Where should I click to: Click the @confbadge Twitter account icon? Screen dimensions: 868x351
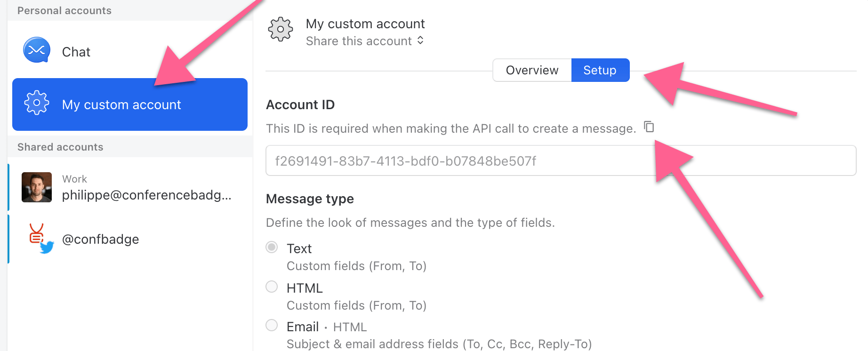coord(40,238)
